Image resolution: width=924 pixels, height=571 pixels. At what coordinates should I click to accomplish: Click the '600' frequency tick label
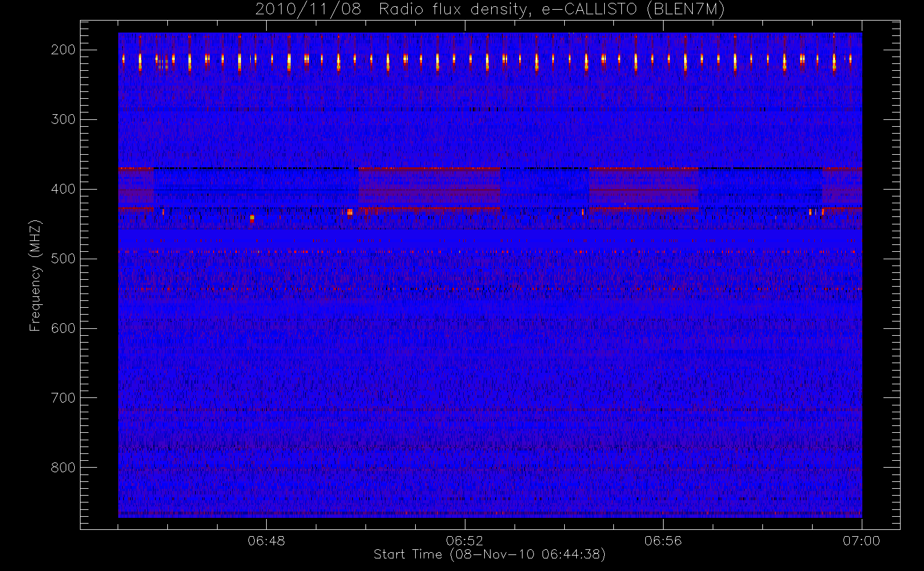click(x=63, y=328)
